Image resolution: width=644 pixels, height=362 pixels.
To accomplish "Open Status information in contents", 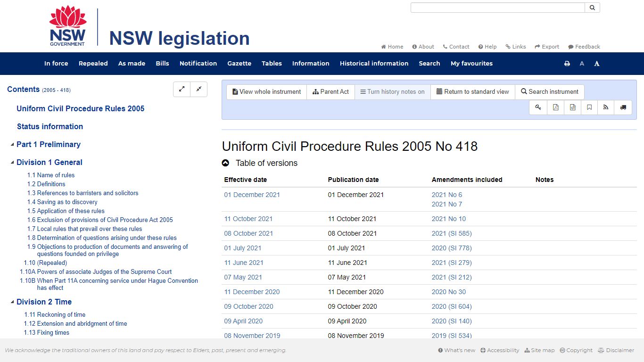I will (x=50, y=127).
